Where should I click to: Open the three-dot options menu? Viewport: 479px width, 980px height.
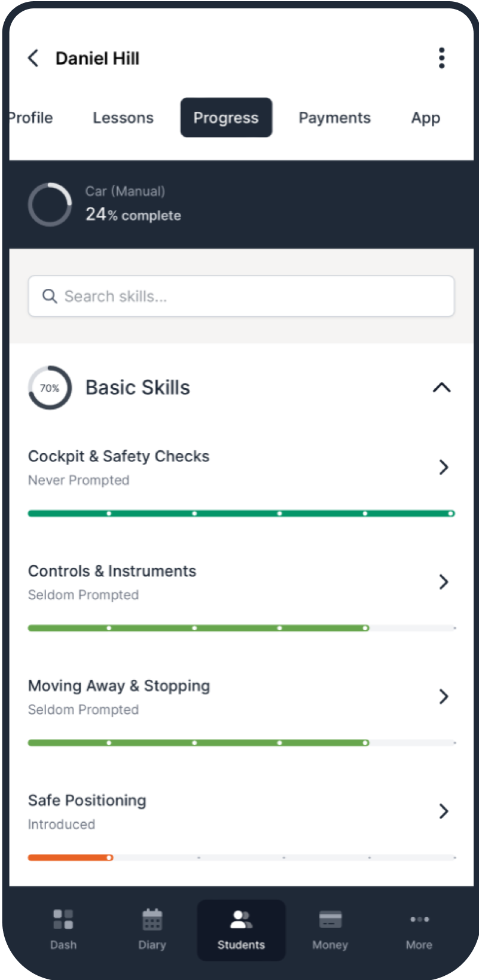point(441,58)
